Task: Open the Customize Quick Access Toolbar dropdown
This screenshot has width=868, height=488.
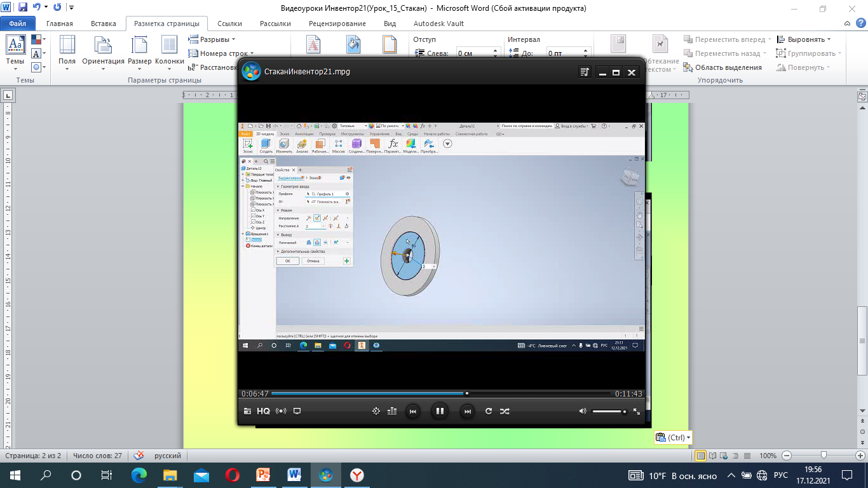Action: click(71, 8)
